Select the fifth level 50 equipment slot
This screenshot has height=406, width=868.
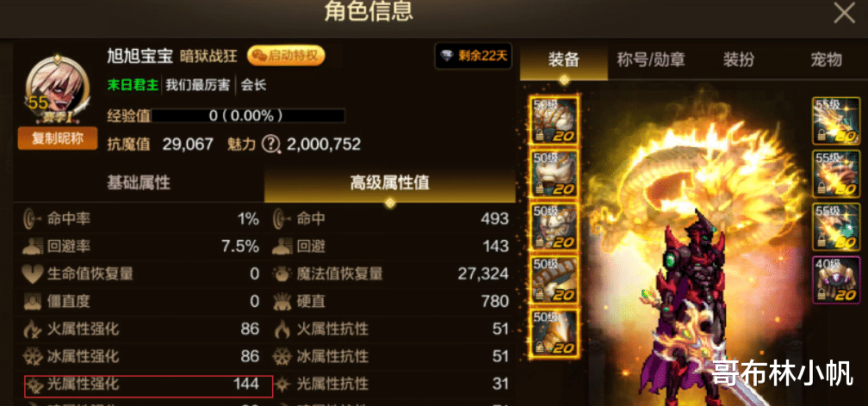pos(555,333)
